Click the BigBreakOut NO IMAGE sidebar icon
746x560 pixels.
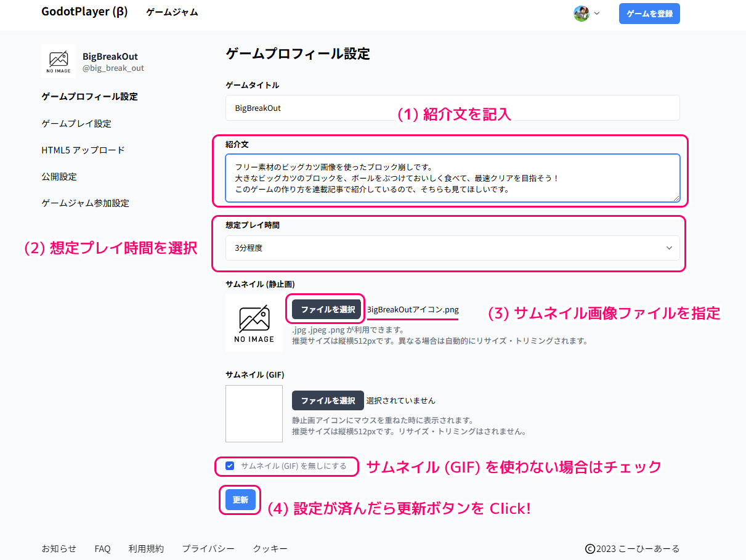tap(59, 61)
